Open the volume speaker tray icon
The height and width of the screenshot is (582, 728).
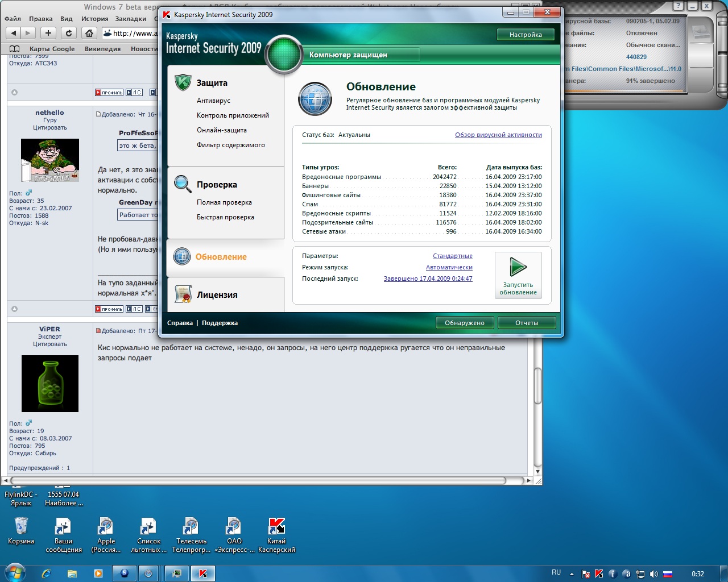[654, 573]
